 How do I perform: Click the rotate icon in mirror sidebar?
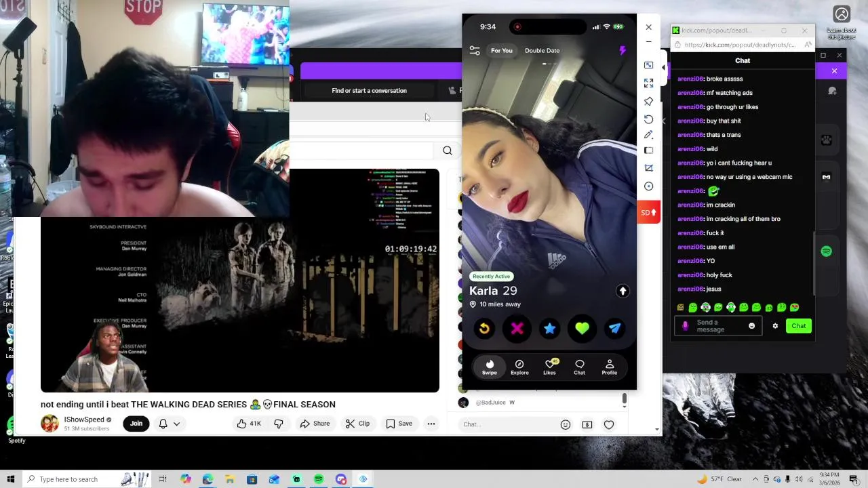(x=648, y=119)
